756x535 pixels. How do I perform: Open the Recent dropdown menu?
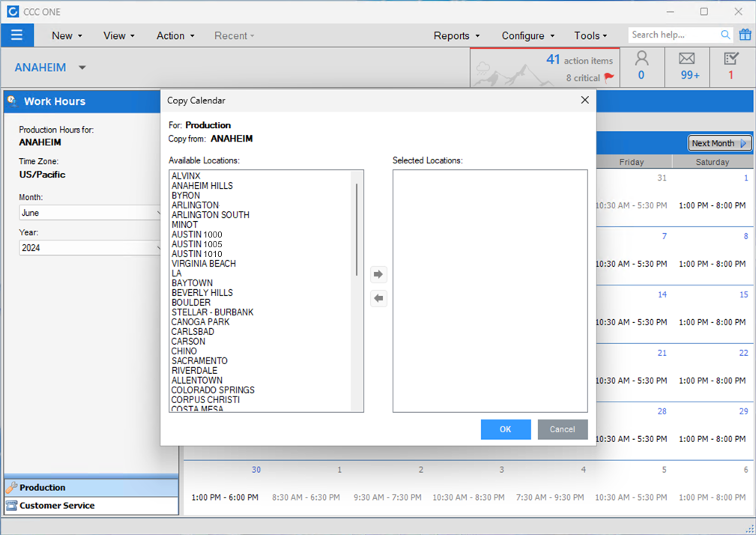tap(235, 36)
